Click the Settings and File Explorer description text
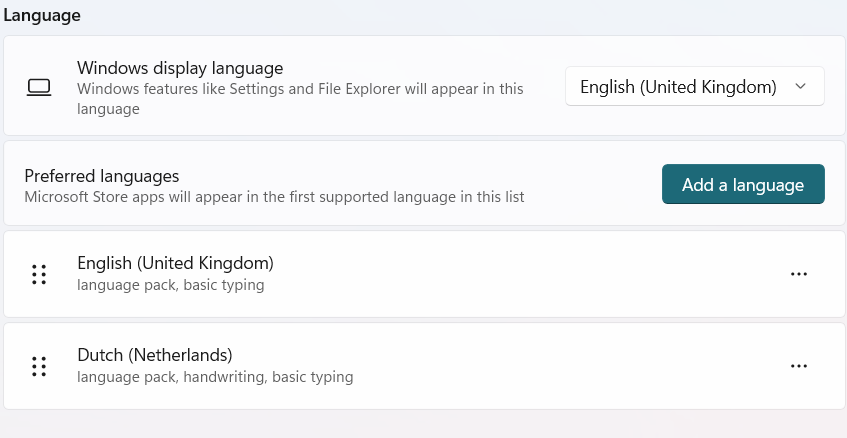 300,98
